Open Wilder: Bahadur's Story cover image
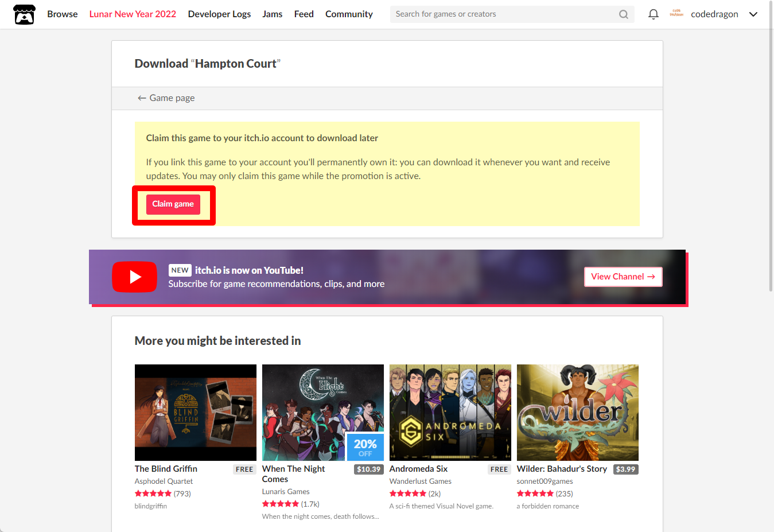The height and width of the screenshot is (532, 774). (578, 413)
